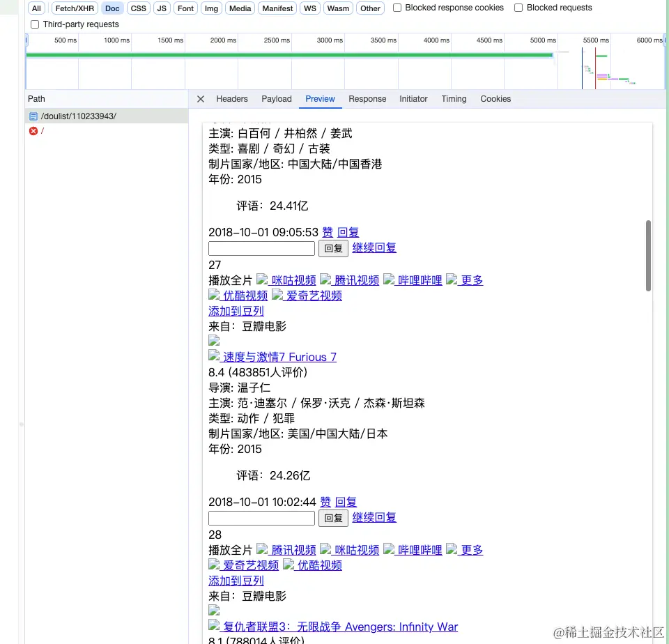Screen dimensions: 669x644
Task: Click the 回复 button above number 27
Action: pyautogui.click(x=333, y=248)
